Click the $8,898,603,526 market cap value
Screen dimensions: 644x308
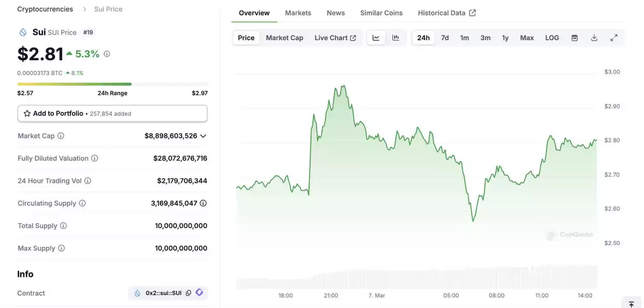click(x=171, y=136)
